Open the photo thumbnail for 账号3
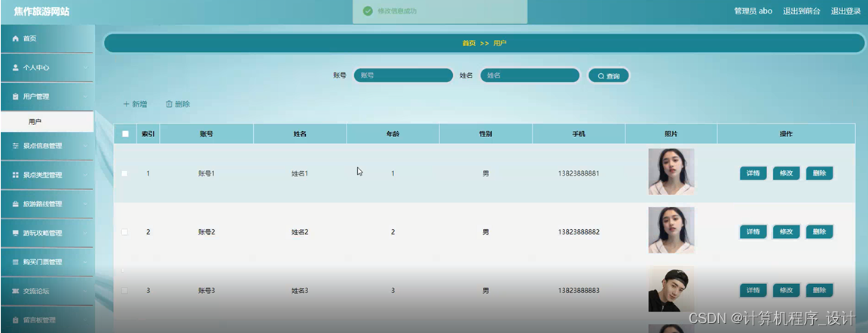The image size is (868, 333). point(671,289)
